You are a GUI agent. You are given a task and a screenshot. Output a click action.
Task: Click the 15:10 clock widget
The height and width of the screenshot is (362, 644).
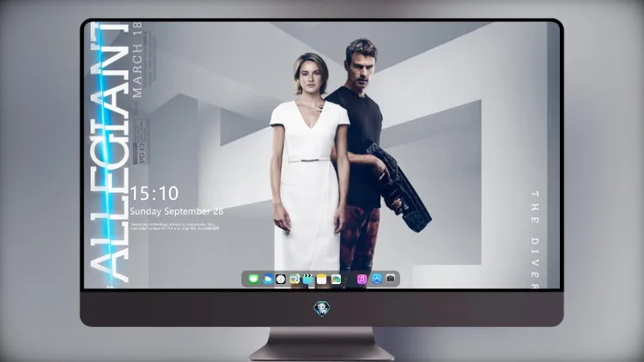tap(155, 193)
